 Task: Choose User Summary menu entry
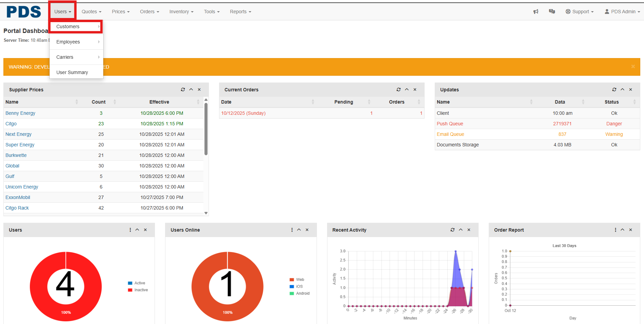(72, 72)
